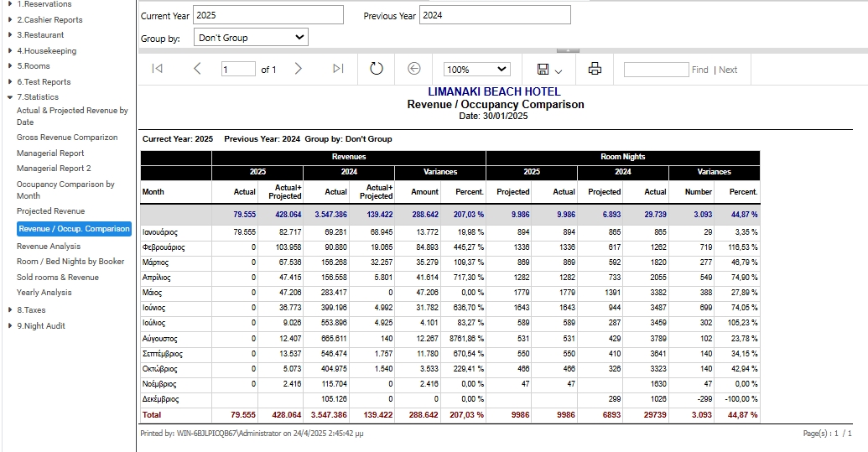Expand the 3.Restaurant section
The width and height of the screenshot is (868, 452).
point(10,35)
